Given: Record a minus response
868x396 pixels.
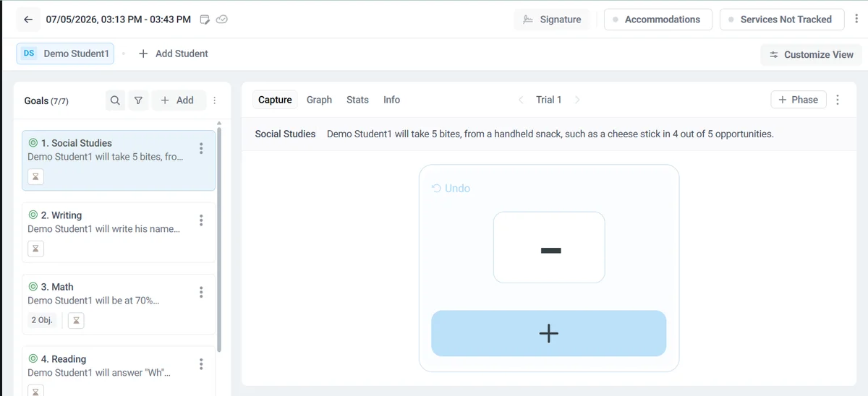Looking at the screenshot, I should tap(549, 247).
